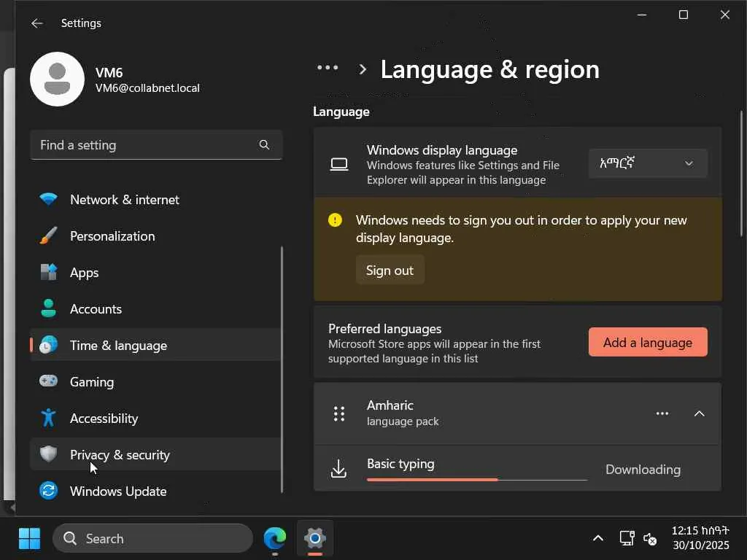Launch Microsoft Edge from the taskbar

[x=275, y=539]
